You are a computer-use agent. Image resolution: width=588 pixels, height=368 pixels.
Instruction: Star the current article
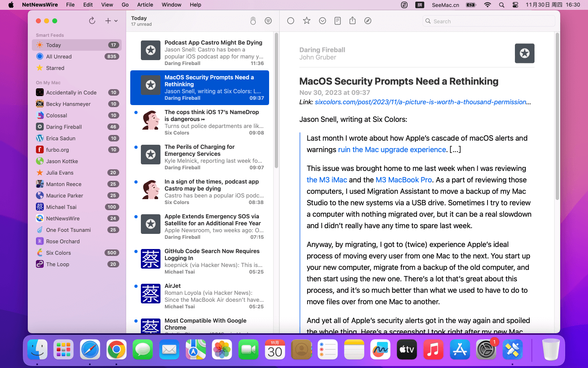307,21
